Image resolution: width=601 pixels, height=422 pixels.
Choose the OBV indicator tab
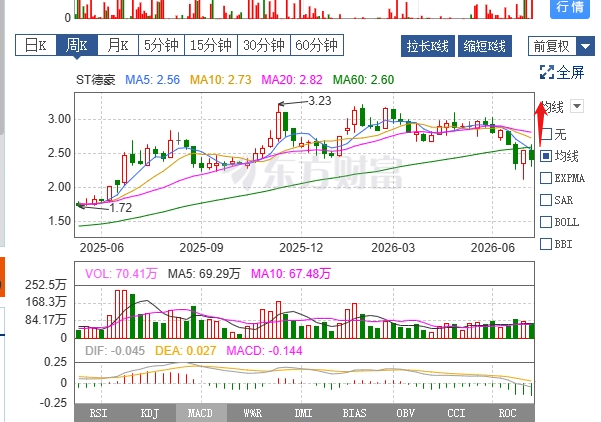(x=406, y=413)
